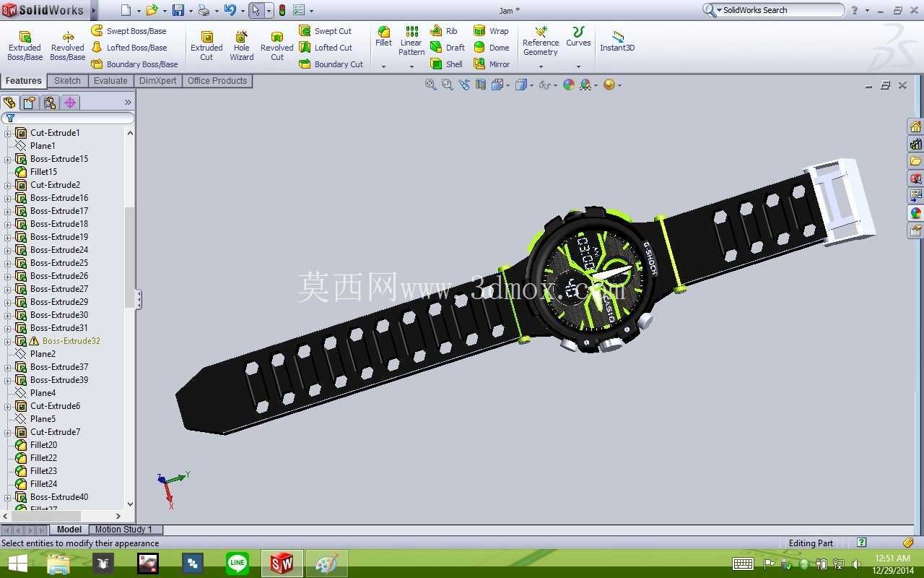This screenshot has width=924, height=578.
Task: Open the Hole Wizard
Action: point(242,46)
